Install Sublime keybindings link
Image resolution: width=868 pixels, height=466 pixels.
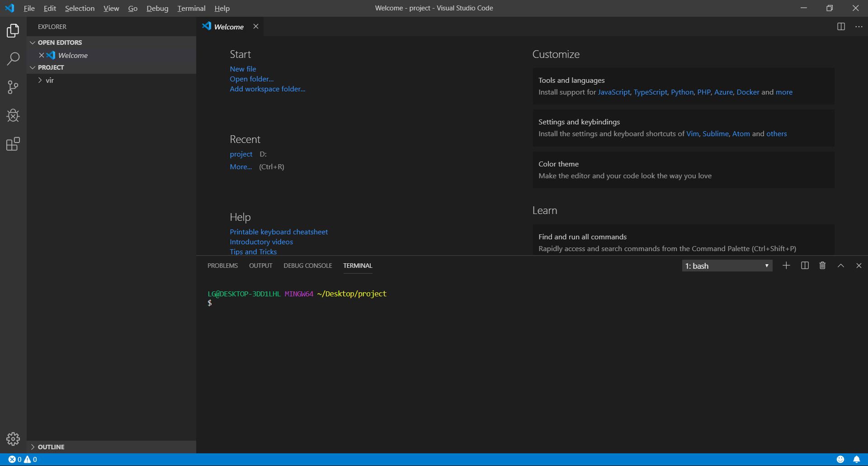[716, 133]
